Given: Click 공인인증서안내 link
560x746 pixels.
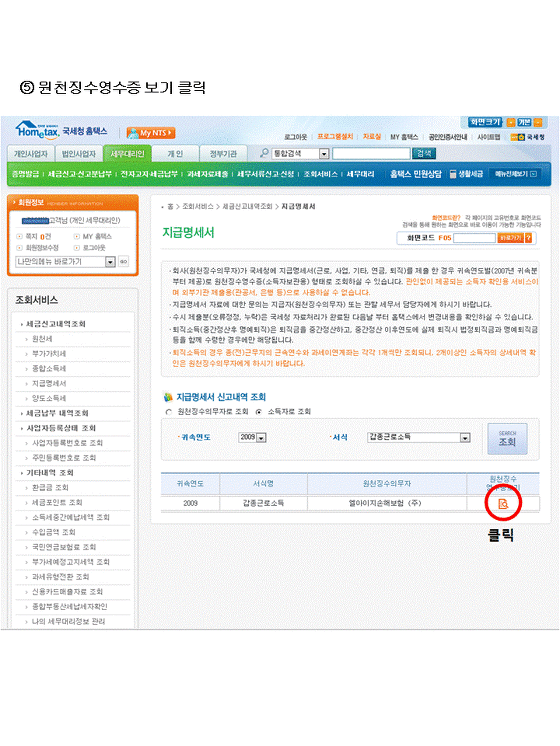Looking at the screenshot, I should point(448,137).
